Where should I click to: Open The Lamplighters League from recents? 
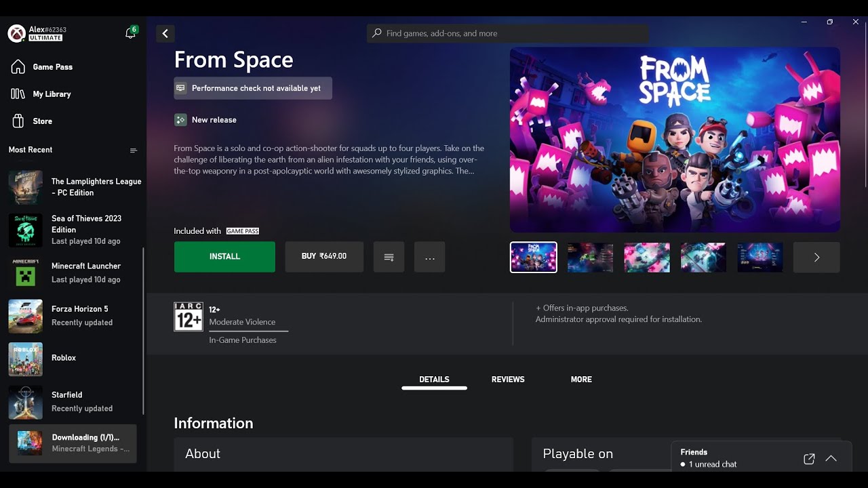pos(74,187)
